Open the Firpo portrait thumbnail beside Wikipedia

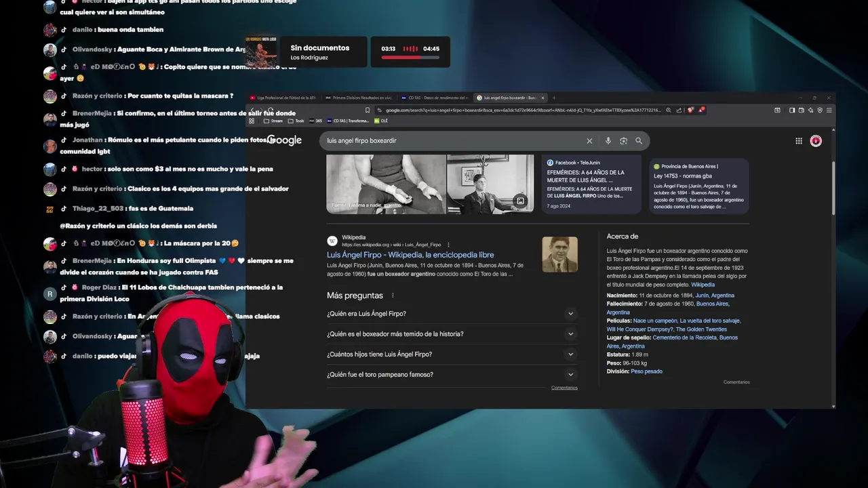pos(559,254)
